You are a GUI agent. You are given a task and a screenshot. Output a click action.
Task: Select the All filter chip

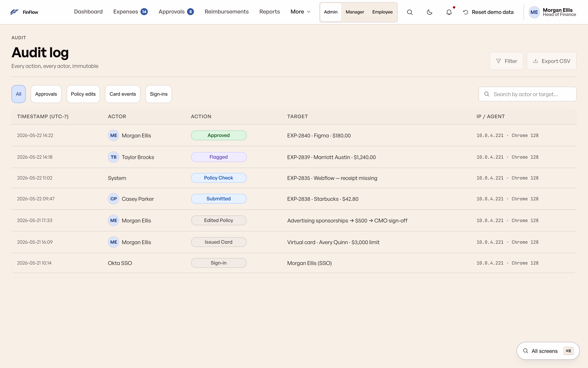[19, 94]
